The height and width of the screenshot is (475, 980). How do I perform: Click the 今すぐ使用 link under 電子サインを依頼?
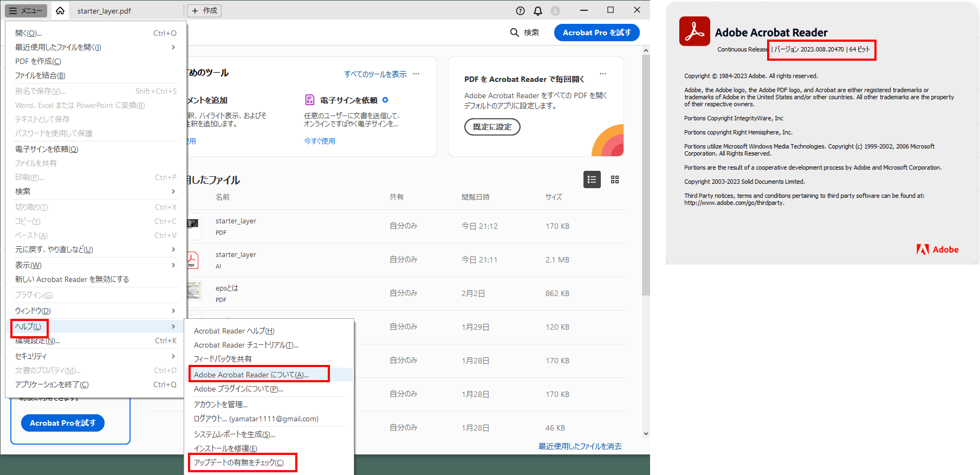coord(320,141)
